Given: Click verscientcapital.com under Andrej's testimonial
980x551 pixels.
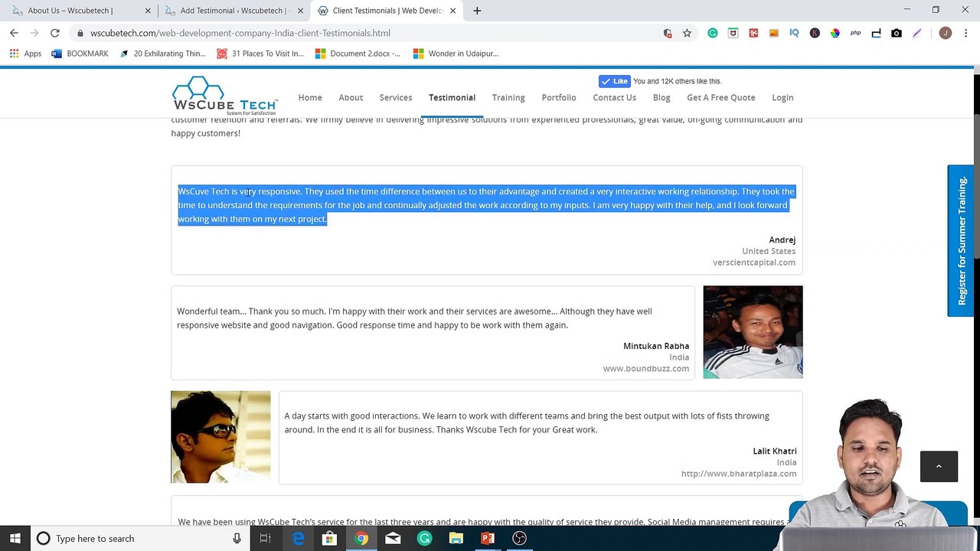Looking at the screenshot, I should [x=754, y=262].
